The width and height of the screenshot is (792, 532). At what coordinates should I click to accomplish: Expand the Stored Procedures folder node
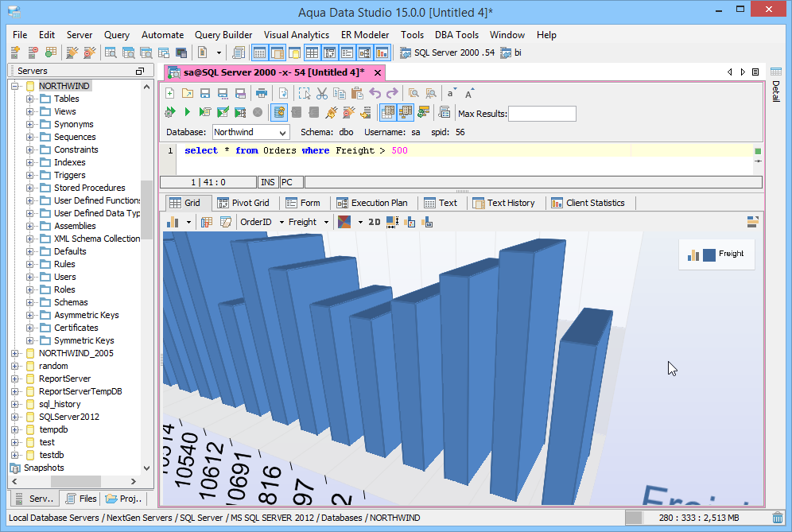29,188
